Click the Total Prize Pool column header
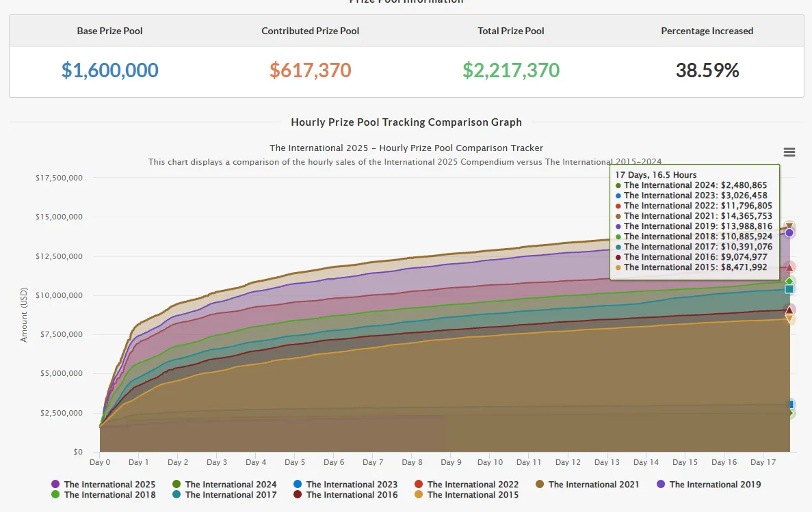The height and width of the screenshot is (512, 812). pyautogui.click(x=511, y=31)
